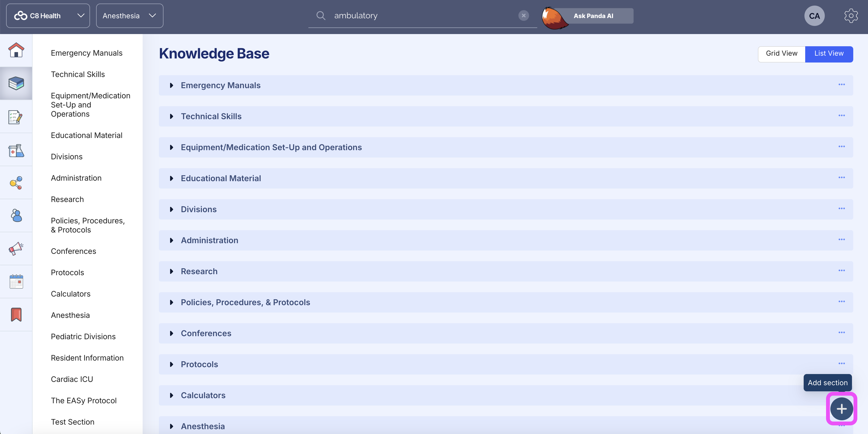Click the plus Add section button
The height and width of the screenshot is (434, 868).
[841, 409]
